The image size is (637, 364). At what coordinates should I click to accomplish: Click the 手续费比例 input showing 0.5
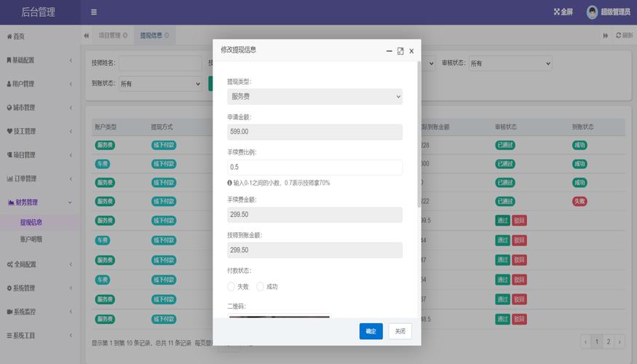(x=314, y=167)
